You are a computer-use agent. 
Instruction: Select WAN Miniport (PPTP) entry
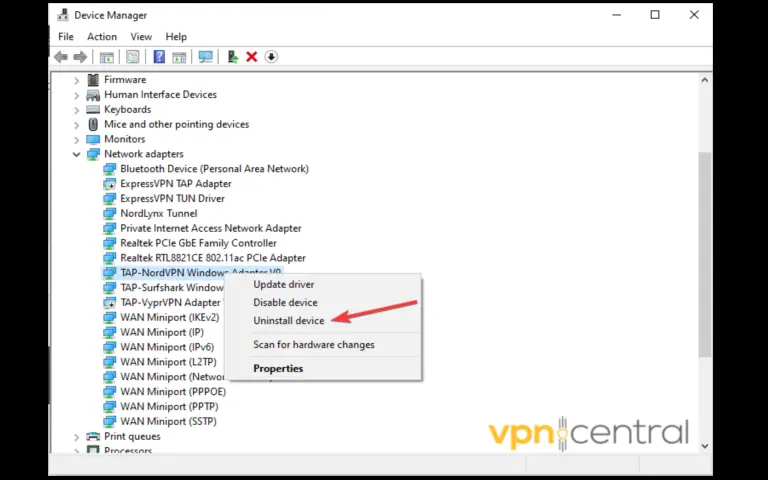pyautogui.click(x=169, y=407)
